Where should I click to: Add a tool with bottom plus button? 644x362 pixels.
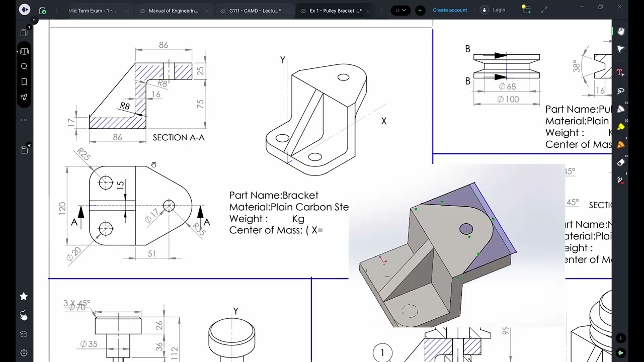[621, 338]
